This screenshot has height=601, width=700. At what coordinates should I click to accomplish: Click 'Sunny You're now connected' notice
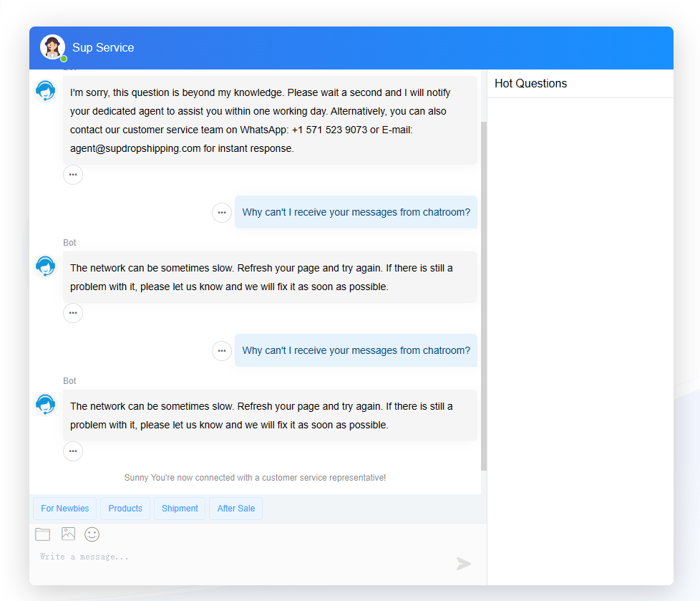point(255,478)
